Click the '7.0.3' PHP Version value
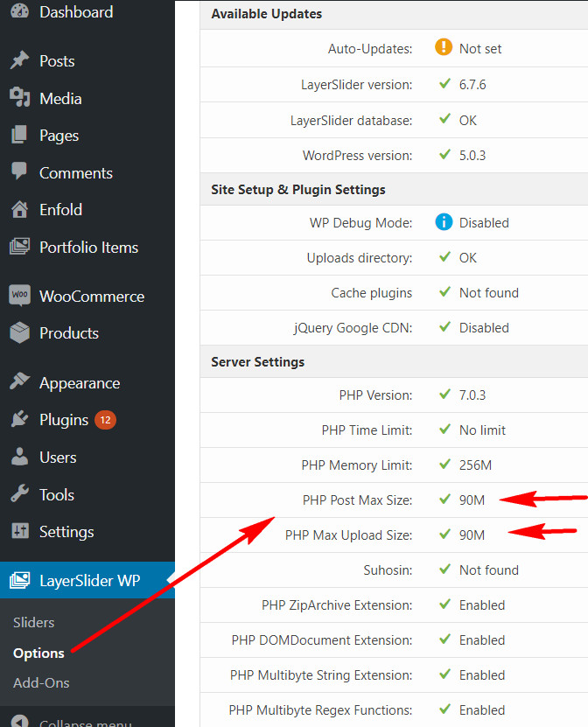Viewport: 588px width, 727px height. pyautogui.click(x=472, y=395)
